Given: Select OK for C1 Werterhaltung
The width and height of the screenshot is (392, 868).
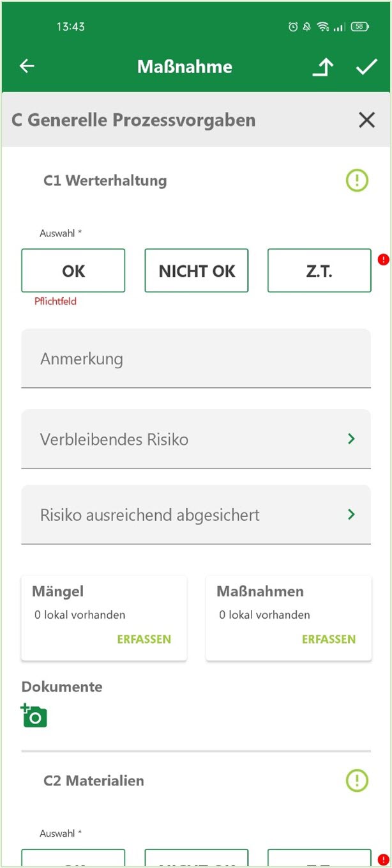Looking at the screenshot, I should (73, 270).
